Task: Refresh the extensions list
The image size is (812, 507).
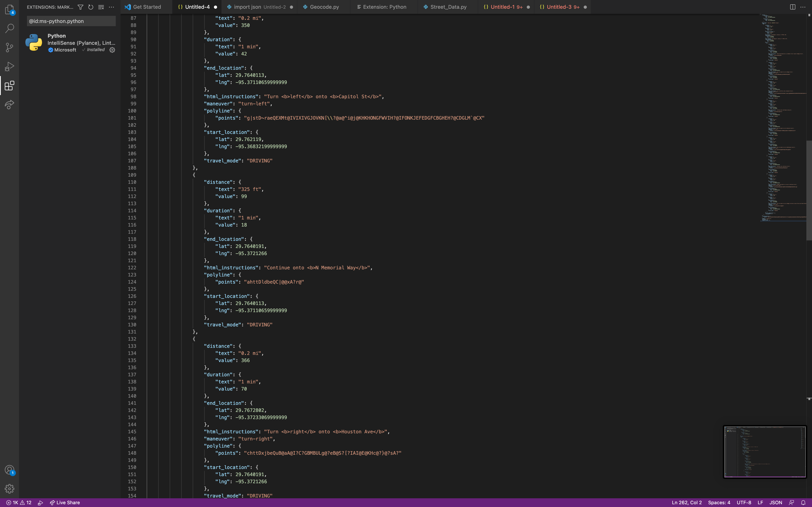Action: pos(91,7)
